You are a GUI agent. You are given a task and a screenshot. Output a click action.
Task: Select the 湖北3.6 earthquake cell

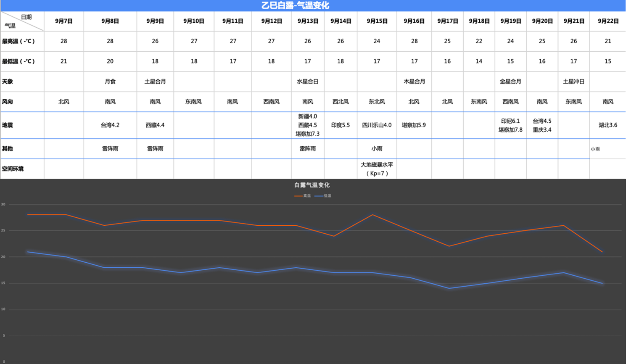608,125
